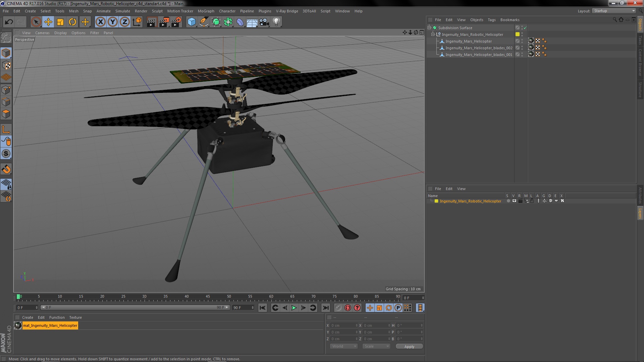Activate the Scale tool
Viewport: 644px width, 362px height.
coord(60,22)
